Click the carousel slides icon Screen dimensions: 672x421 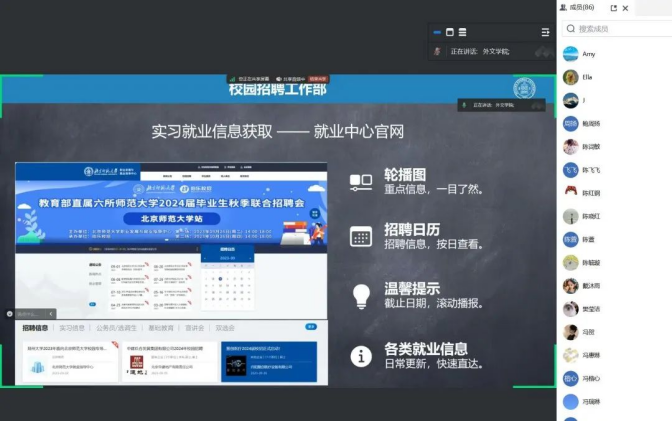tap(361, 181)
